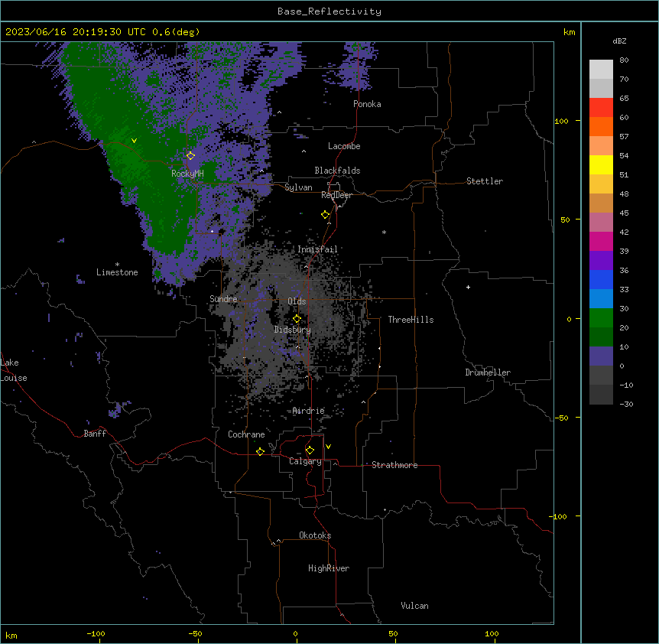The image size is (659, 644).
Task: Click the Cochrane city label
Action: click(246, 434)
